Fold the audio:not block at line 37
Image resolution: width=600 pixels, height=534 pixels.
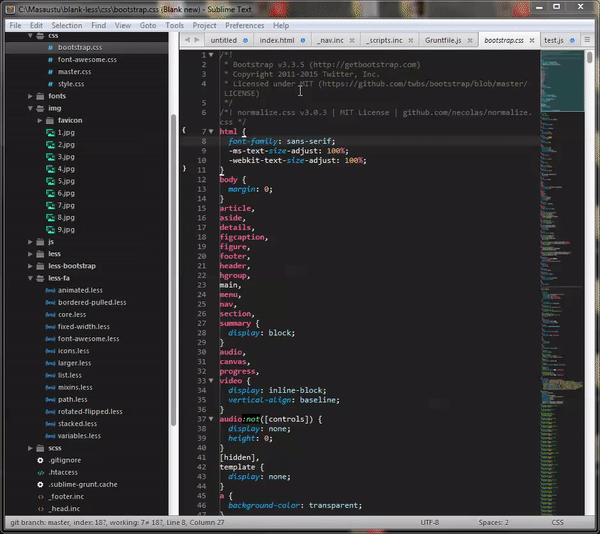211,419
